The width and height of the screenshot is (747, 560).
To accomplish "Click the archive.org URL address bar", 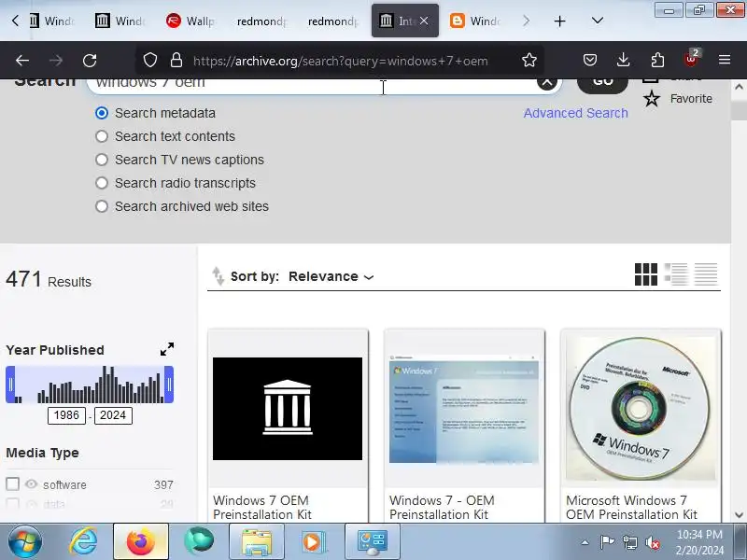I will pyautogui.click(x=340, y=61).
